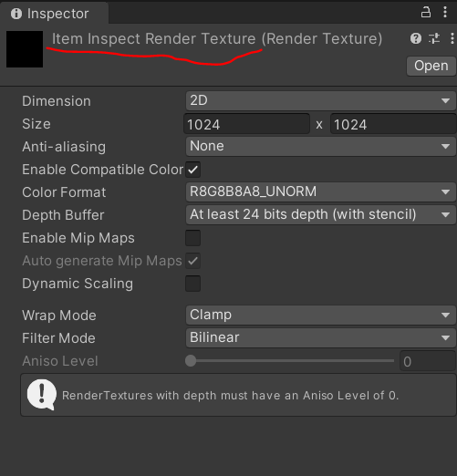Click the Depth Buffer label
The height and width of the screenshot is (476, 457).
63,215
